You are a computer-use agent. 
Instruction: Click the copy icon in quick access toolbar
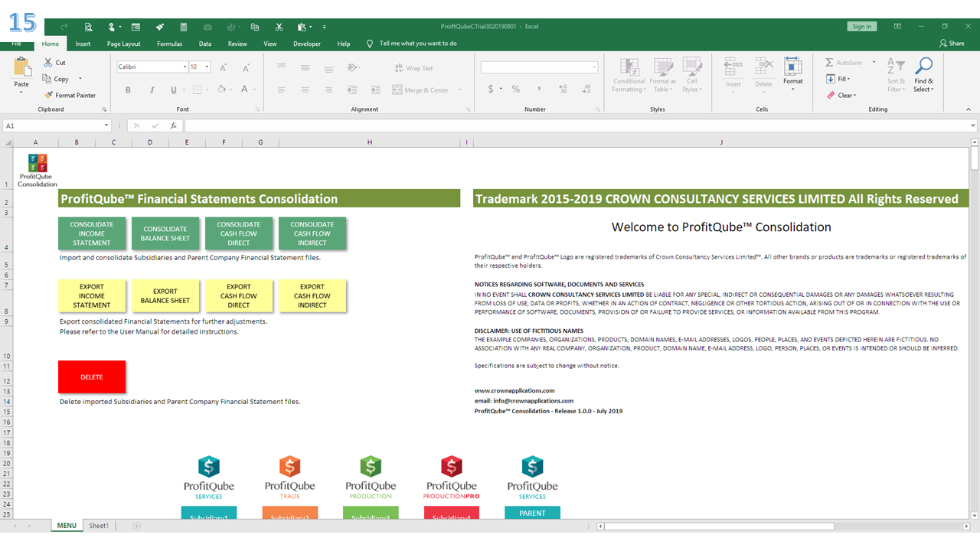tap(255, 27)
